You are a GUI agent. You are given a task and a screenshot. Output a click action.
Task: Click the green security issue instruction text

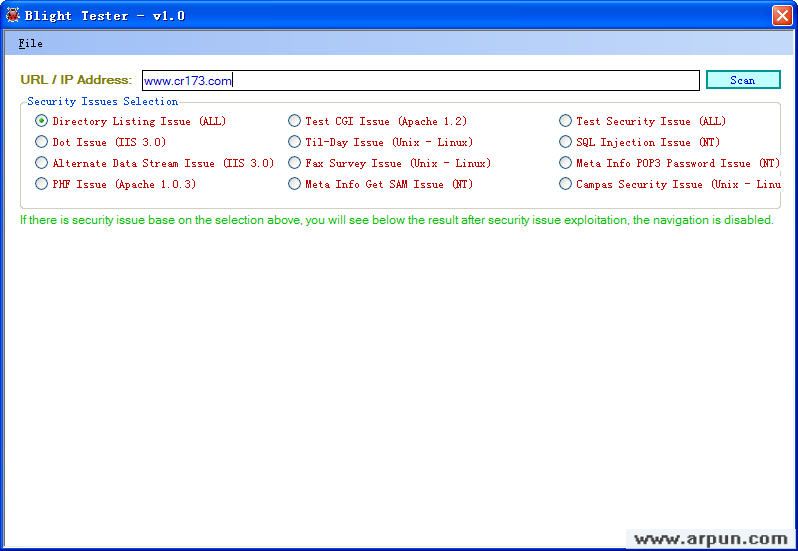[x=396, y=220]
